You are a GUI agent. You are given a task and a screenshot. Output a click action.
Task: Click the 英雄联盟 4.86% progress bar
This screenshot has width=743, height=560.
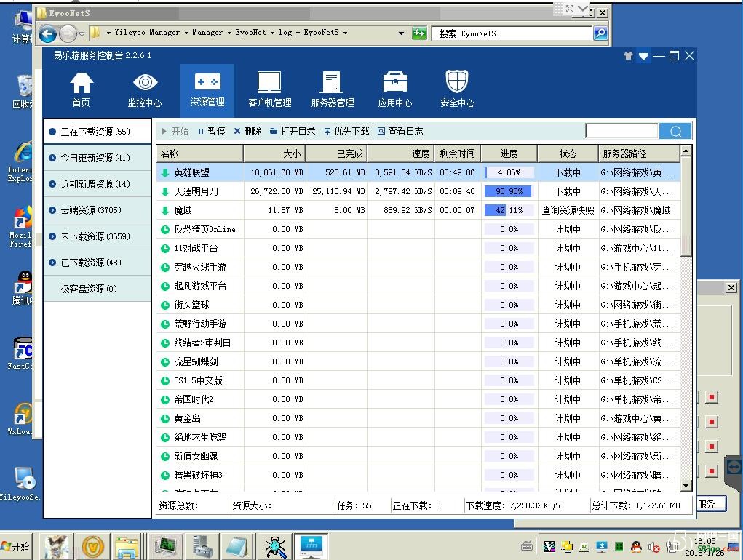(x=509, y=172)
